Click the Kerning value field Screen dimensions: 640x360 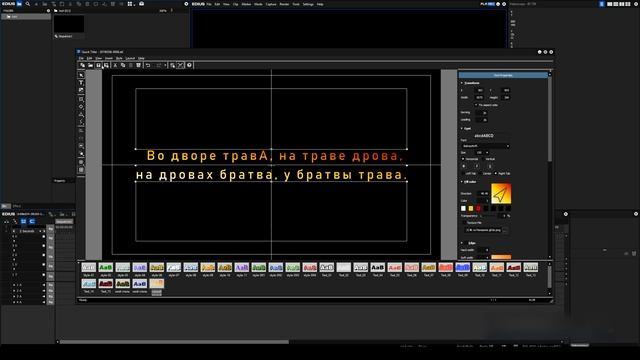(482, 113)
